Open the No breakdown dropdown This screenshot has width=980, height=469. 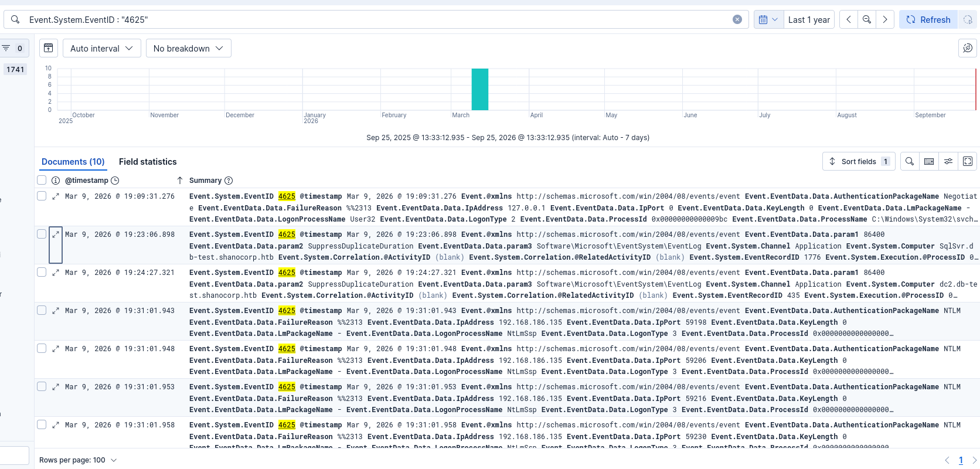point(189,48)
